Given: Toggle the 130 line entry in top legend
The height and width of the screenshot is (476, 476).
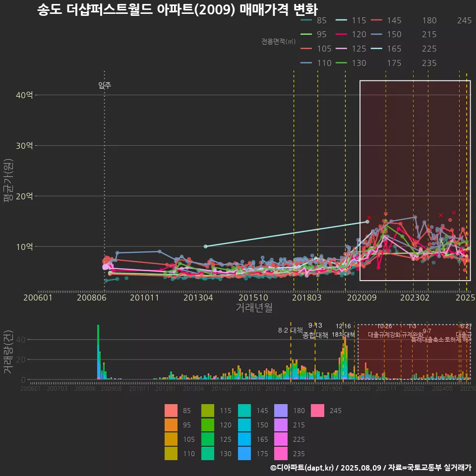Looking at the screenshot, I should click(x=351, y=63).
